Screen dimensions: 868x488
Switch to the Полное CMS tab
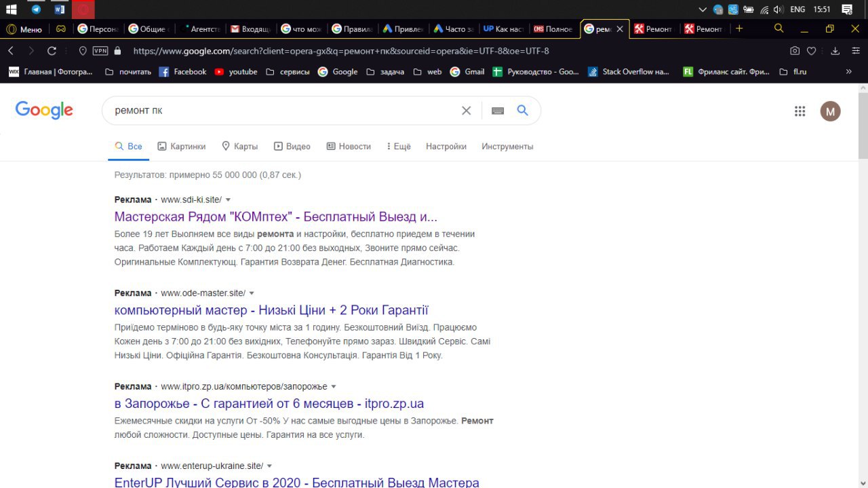pyautogui.click(x=554, y=29)
